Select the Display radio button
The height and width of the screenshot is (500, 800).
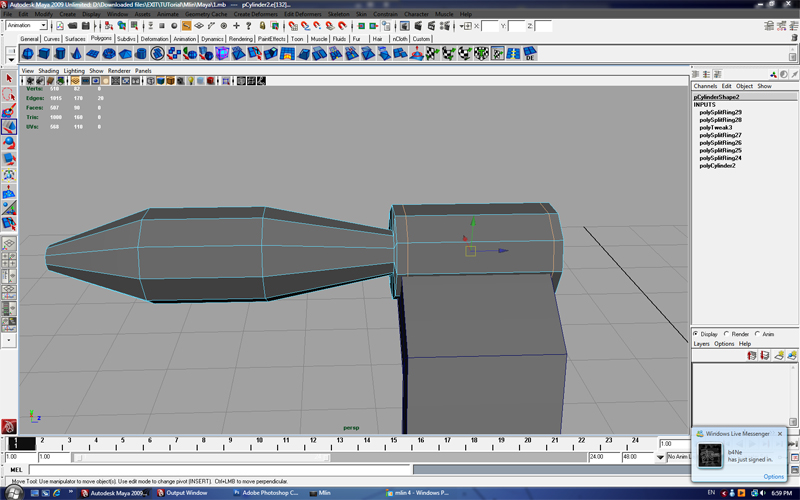click(697, 334)
